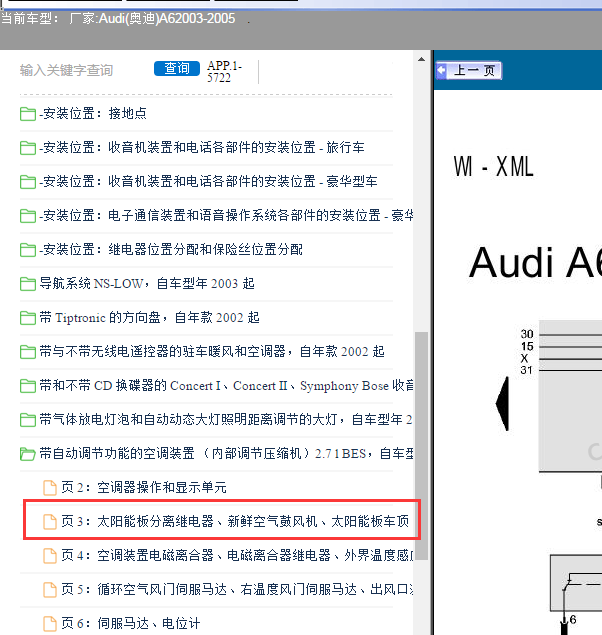Screen dimensions: 602x635
Task: Open folder icon for 驻车暖风和空调器 row
Action: pyautogui.click(x=28, y=352)
